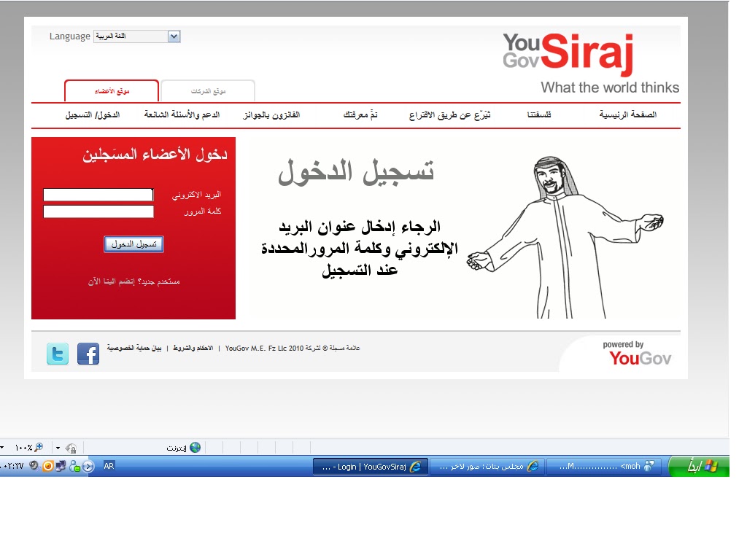Switch to Login | YouGovSiraj taskbar window
Image resolution: width=747 pixels, height=560 pixels.
tap(371, 467)
